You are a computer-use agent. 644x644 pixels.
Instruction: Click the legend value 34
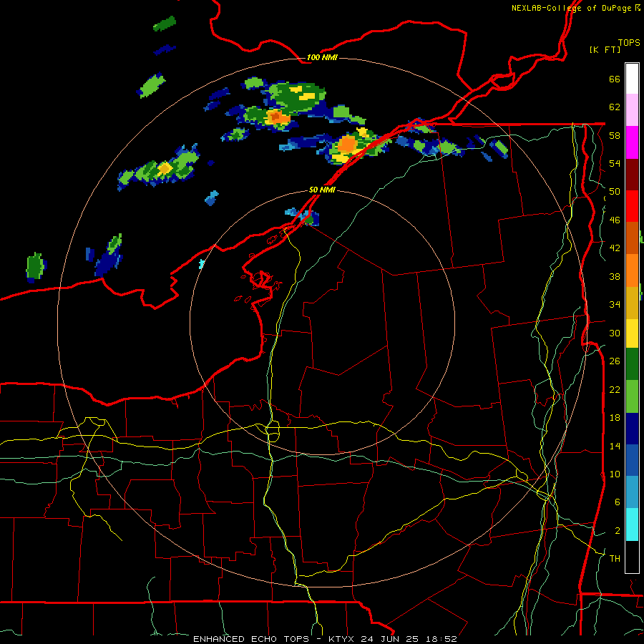(x=615, y=305)
